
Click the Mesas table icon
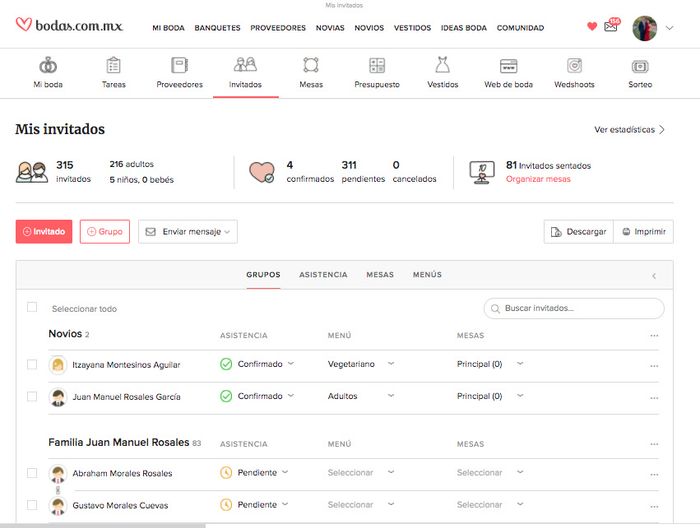(x=311, y=66)
